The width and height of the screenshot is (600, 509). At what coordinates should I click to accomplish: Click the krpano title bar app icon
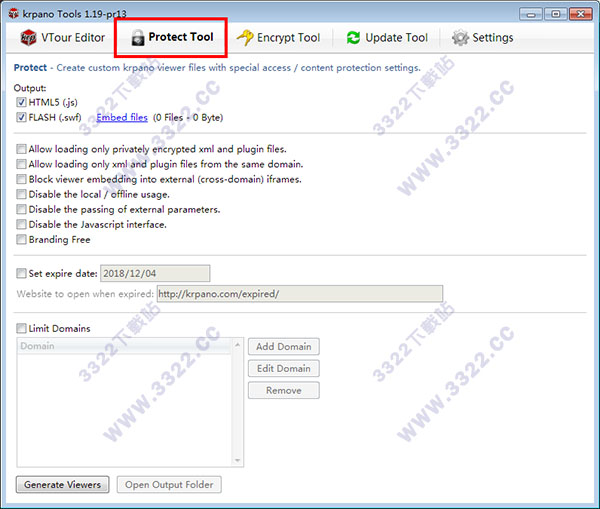14,14
